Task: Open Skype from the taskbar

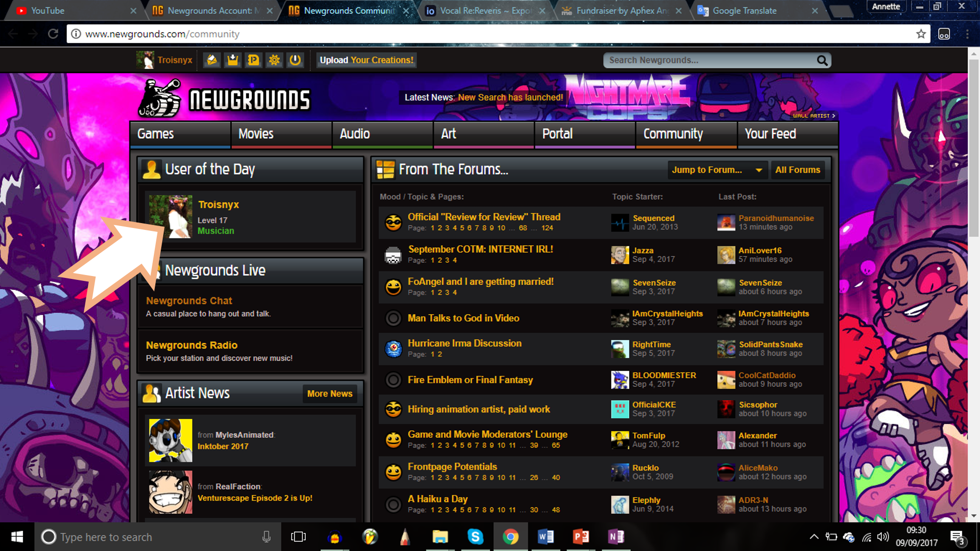Action: coord(475,537)
